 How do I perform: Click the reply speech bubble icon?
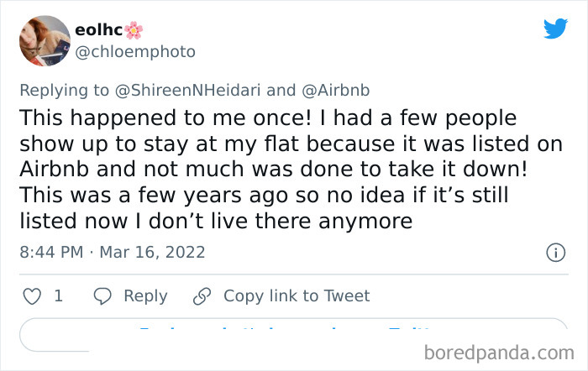point(102,295)
